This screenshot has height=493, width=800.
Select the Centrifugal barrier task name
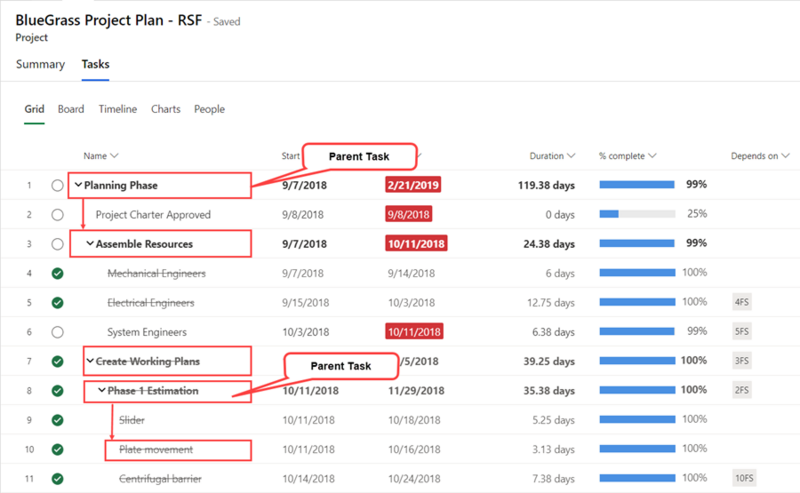click(x=160, y=479)
